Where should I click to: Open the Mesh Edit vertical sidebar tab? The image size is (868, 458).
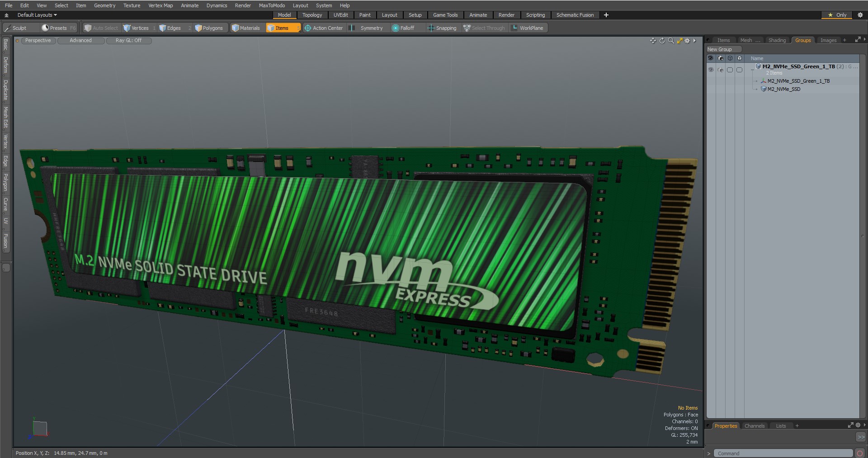pos(5,118)
